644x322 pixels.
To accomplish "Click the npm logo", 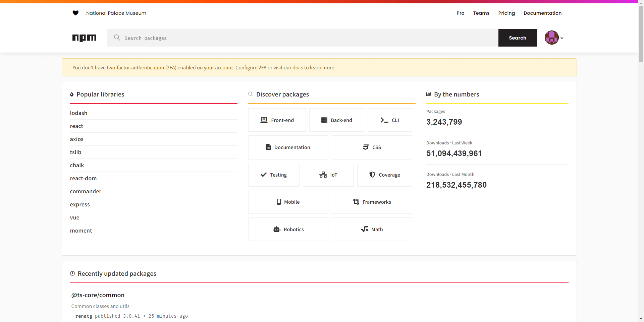I will point(84,38).
